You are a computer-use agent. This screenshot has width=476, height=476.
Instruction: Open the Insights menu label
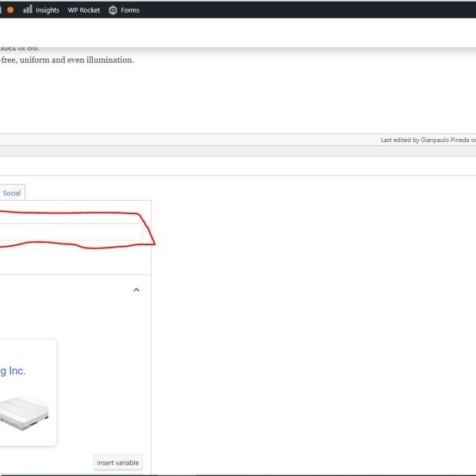pos(48,10)
